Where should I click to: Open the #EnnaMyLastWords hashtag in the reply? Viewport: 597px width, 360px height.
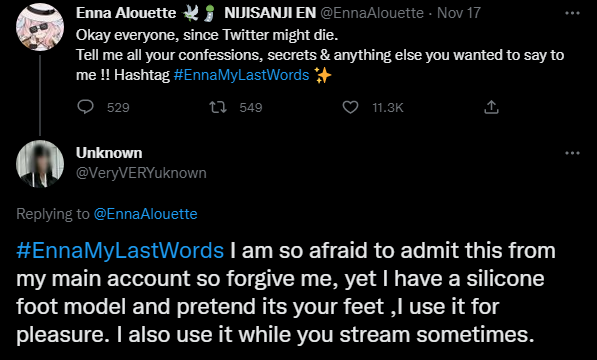(x=120, y=251)
